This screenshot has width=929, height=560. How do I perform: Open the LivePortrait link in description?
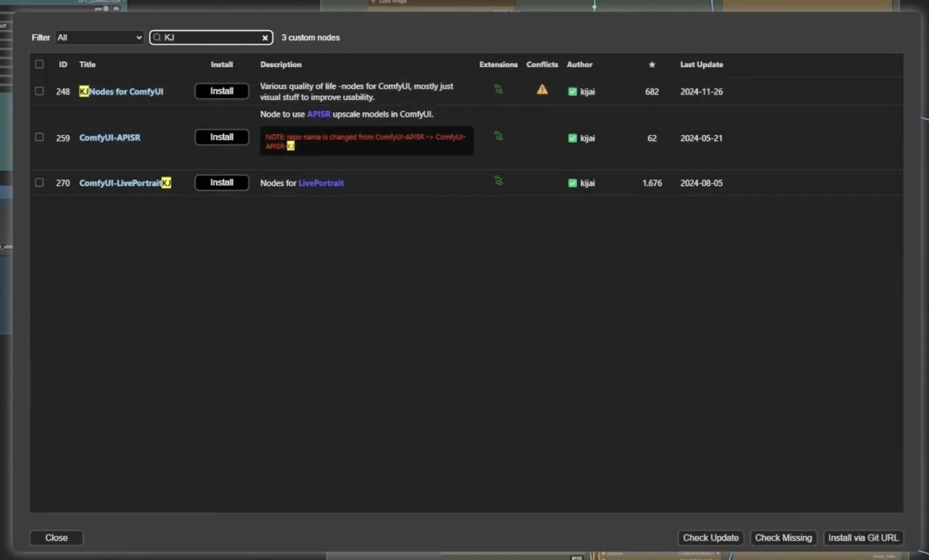(x=321, y=183)
